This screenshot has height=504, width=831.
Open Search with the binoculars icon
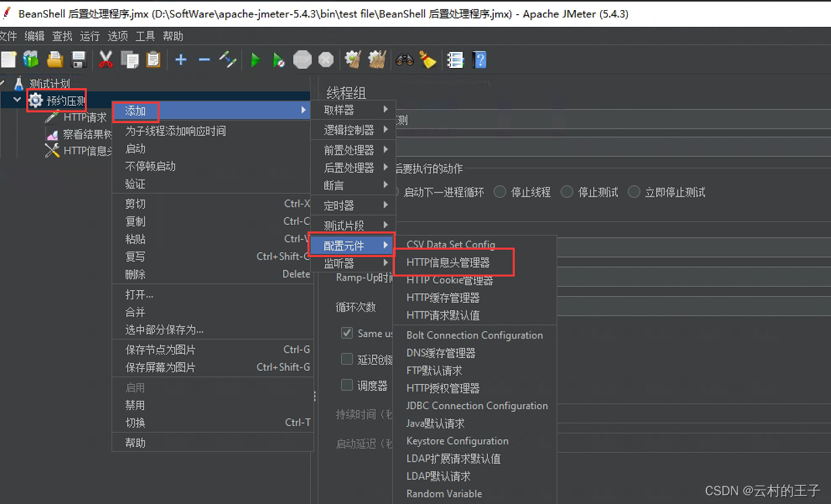coord(404,60)
